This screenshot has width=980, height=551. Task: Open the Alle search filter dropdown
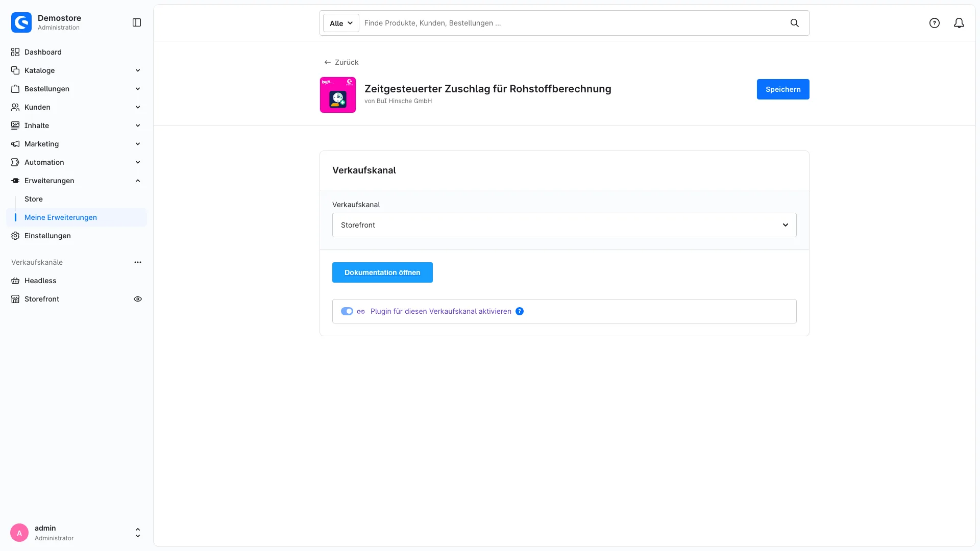(x=341, y=23)
